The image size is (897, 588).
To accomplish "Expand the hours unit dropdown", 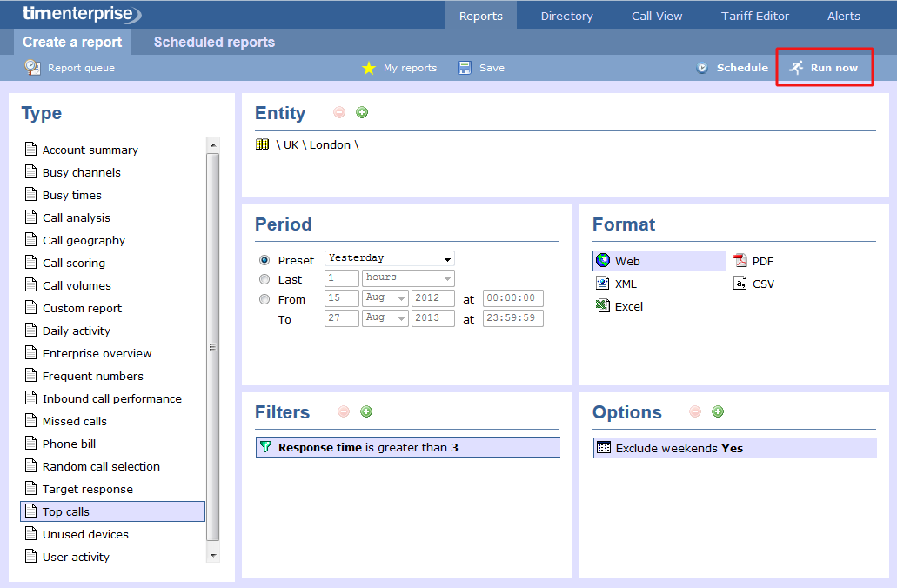I will pyautogui.click(x=408, y=278).
